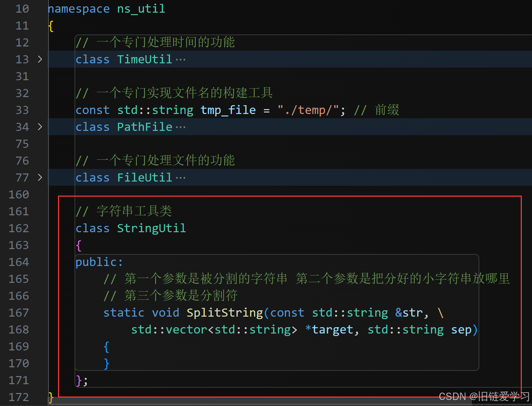Image resolution: width=532 pixels, height=406 pixels.
Task: Click the 'SplitString' function name
Action: point(225,312)
